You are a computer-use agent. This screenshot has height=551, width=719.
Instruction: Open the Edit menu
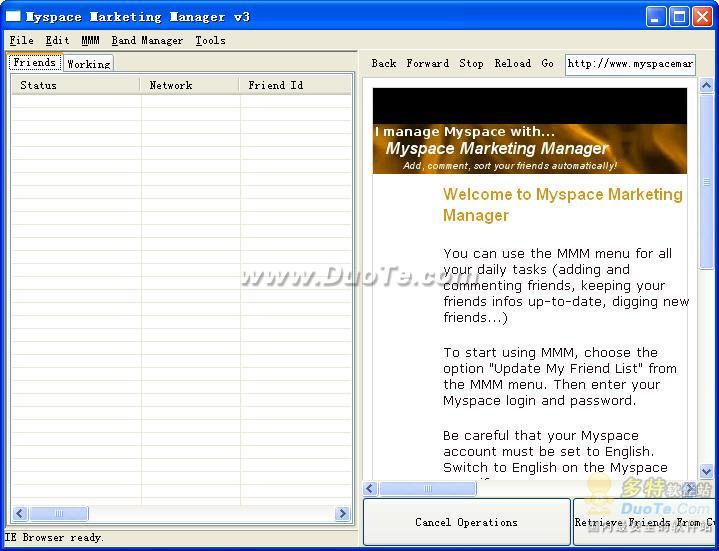[57, 40]
